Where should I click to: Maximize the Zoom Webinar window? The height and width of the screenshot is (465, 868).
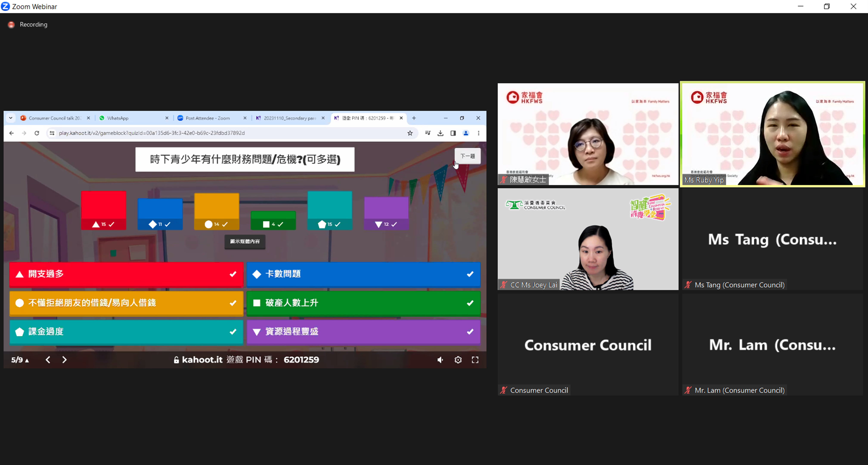click(x=826, y=6)
